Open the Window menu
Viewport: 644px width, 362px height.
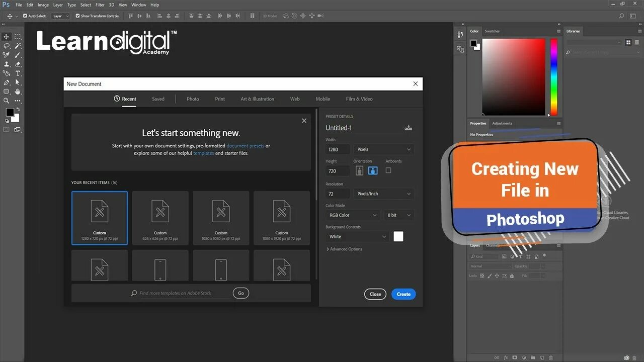point(139,5)
